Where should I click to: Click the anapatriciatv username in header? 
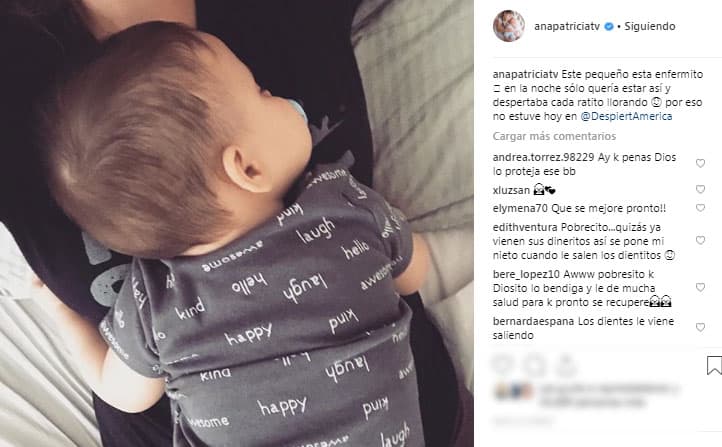(567, 26)
